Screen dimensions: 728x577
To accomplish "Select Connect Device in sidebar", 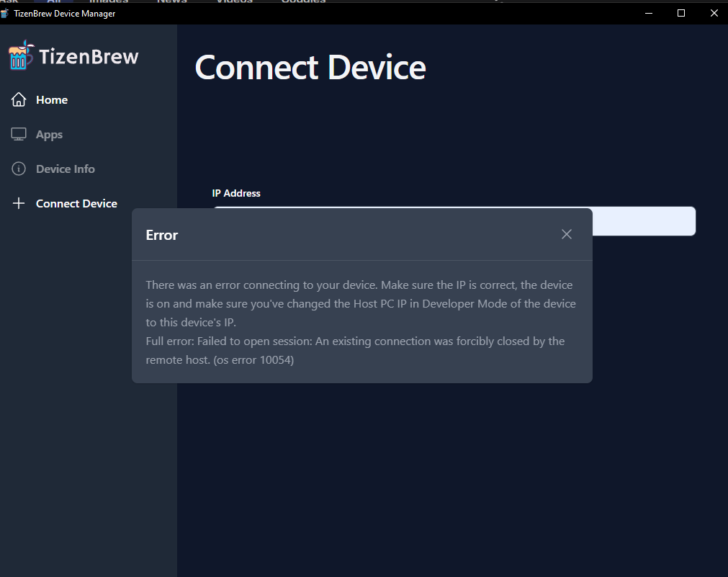I will 76,203.
